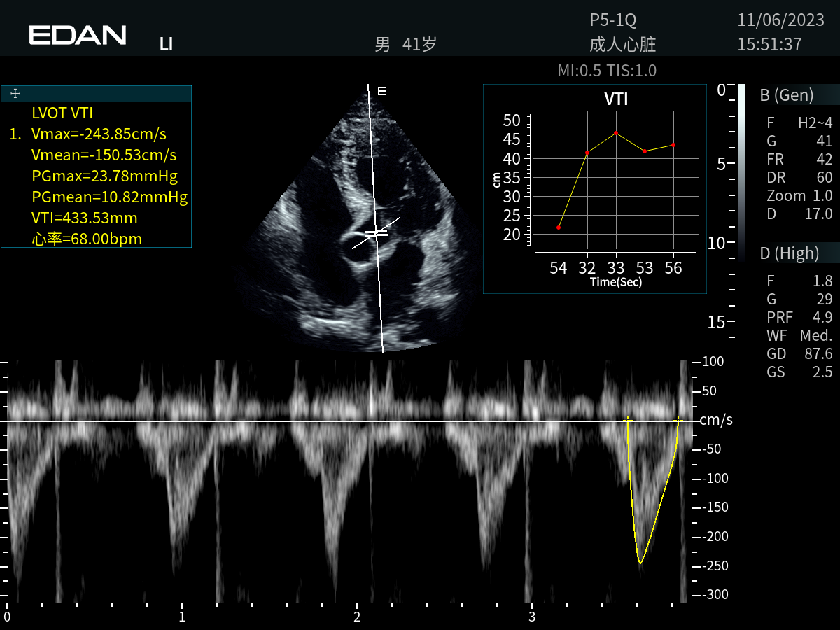Select the right yellow caliper on Doppler trace
This screenshot has width=840, height=630.
tap(678, 420)
